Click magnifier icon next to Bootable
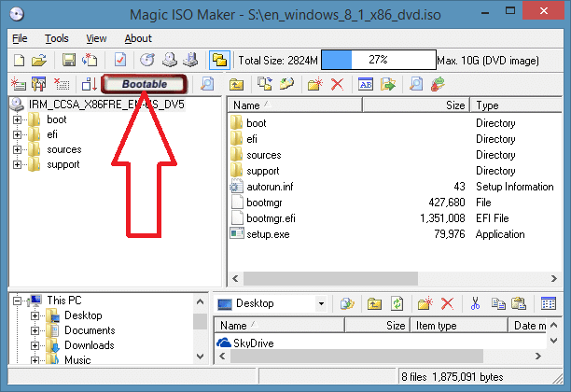571x392 pixels. tap(207, 84)
